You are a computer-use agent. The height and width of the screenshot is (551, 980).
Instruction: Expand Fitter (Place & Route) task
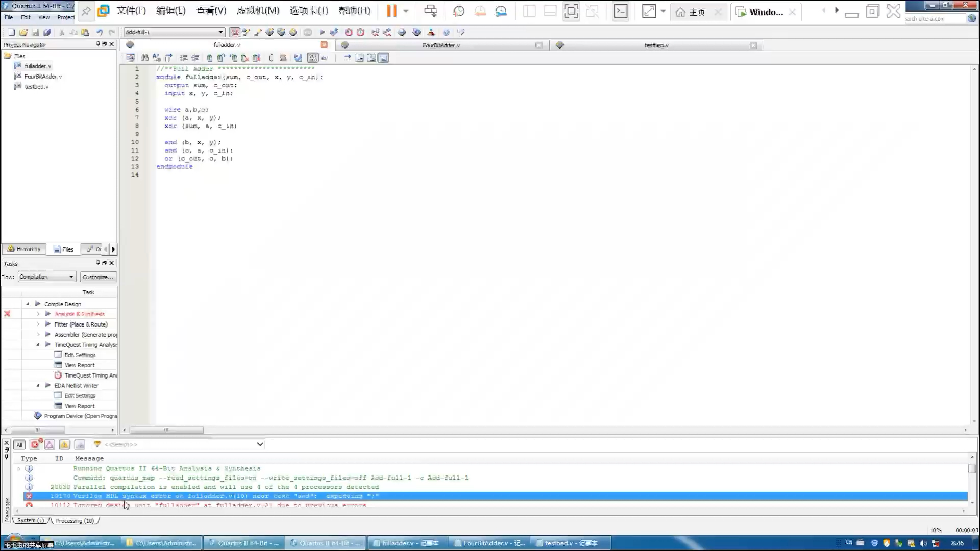(x=38, y=324)
